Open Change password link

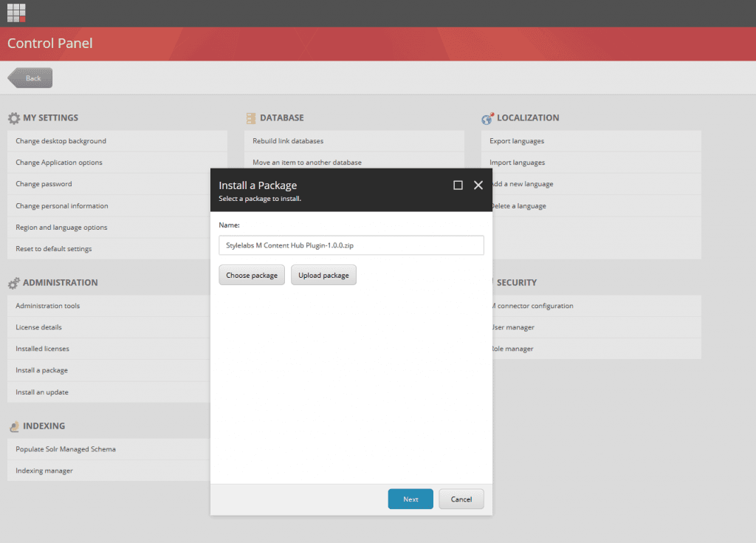click(44, 184)
